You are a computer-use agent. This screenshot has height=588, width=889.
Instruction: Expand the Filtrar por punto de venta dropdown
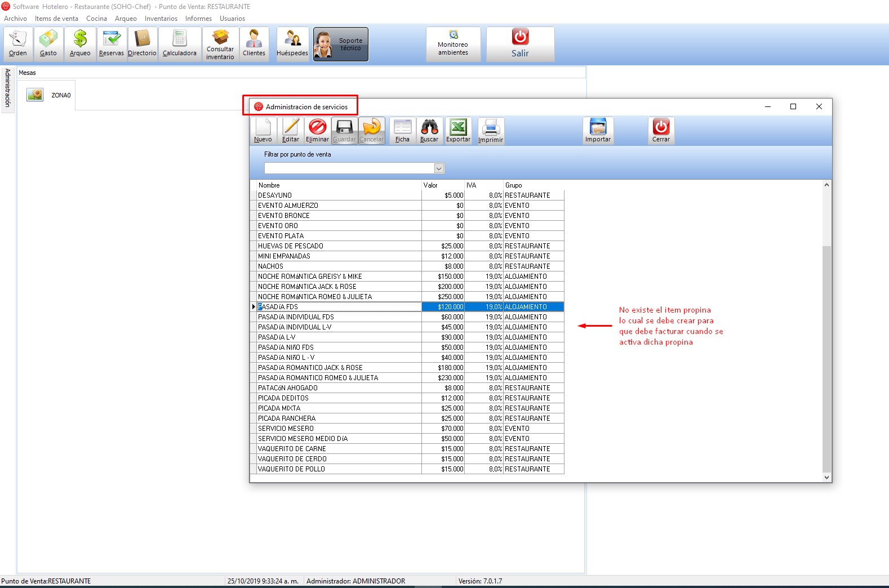439,168
